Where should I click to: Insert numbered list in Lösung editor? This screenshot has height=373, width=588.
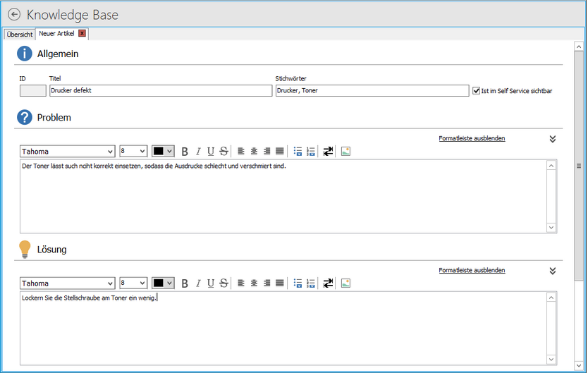tap(311, 283)
